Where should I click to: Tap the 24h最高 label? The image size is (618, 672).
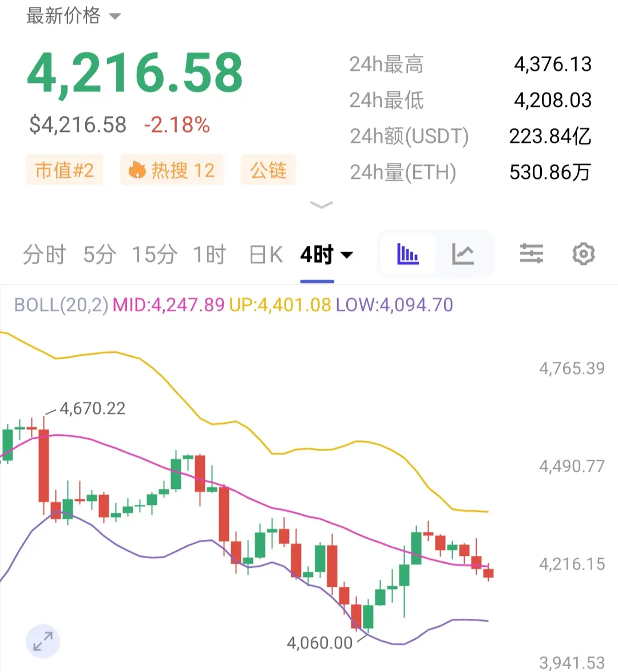386,65
